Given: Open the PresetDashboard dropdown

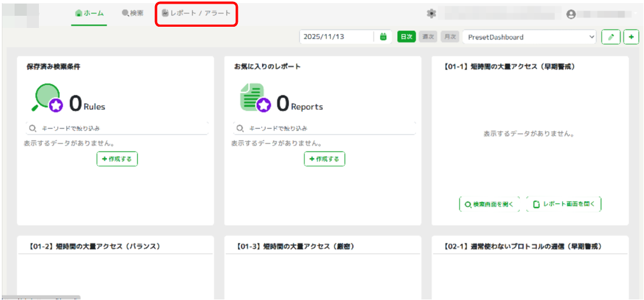Looking at the screenshot, I should point(530,37).
